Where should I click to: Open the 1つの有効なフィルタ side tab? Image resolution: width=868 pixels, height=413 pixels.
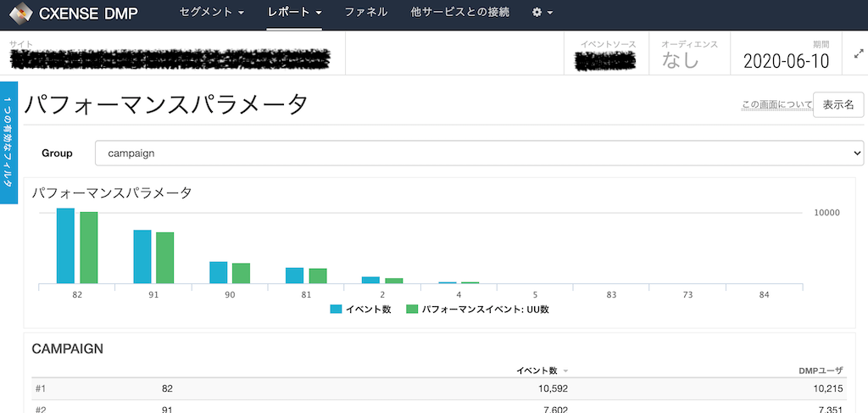[8, 142]
